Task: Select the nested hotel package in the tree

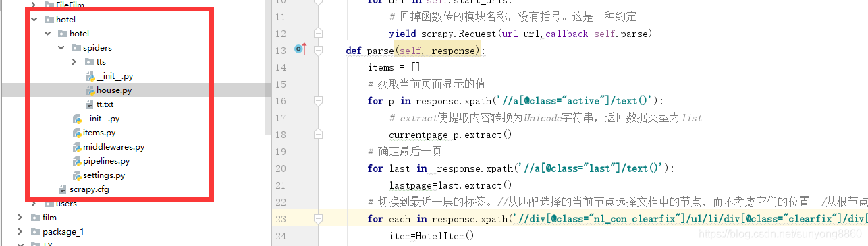Action: pyautogui.click(x=79, y=34)
